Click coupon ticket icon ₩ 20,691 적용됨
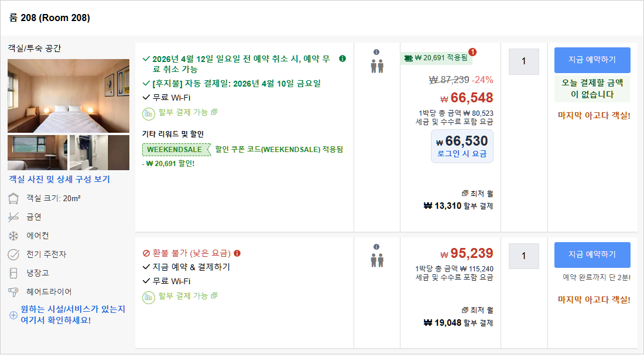 408,57
